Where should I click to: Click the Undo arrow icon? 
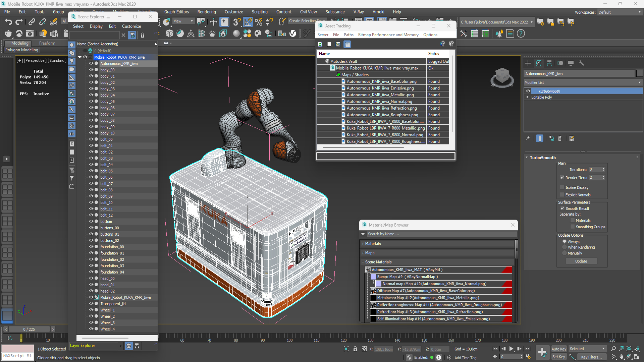[8, 22]
